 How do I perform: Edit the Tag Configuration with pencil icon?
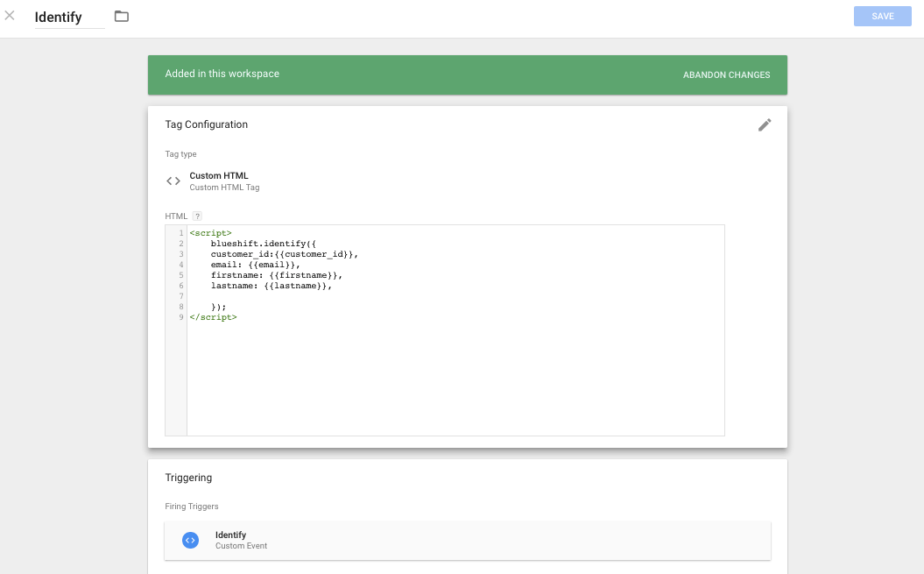[x=765, y=124]
